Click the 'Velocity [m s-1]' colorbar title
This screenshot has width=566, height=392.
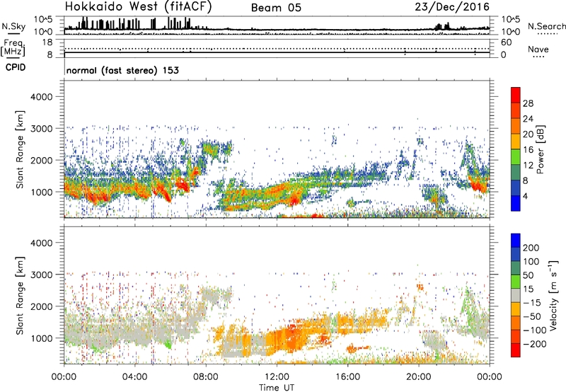(554, 295)
